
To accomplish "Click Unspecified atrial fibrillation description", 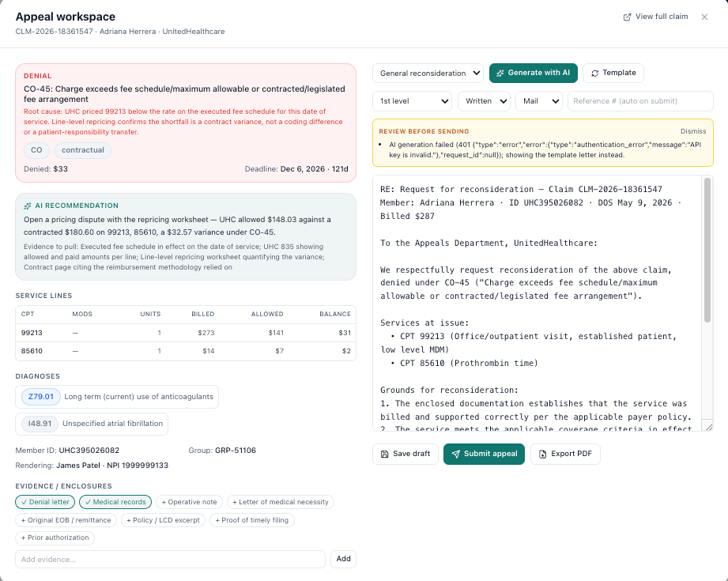I will pos(113,424).
